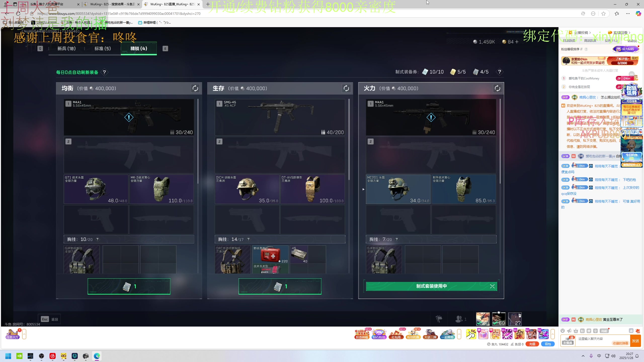This screenshot has width=644, height=362.
Task: Open help next to 每日0点自动刷新装备
Action: (104, 72)
